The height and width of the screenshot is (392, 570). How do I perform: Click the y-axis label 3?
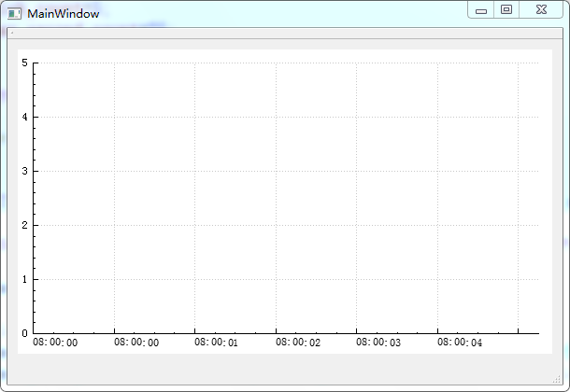(x=24, y=171)
